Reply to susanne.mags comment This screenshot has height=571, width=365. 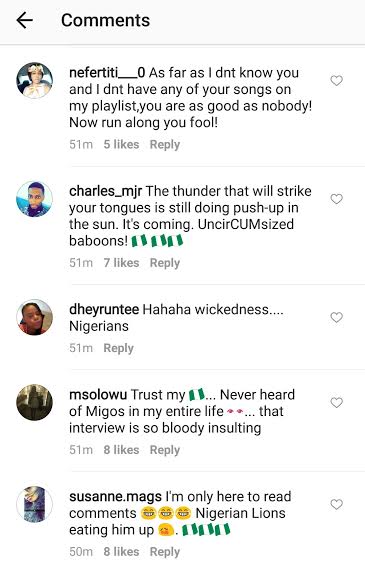165,552
